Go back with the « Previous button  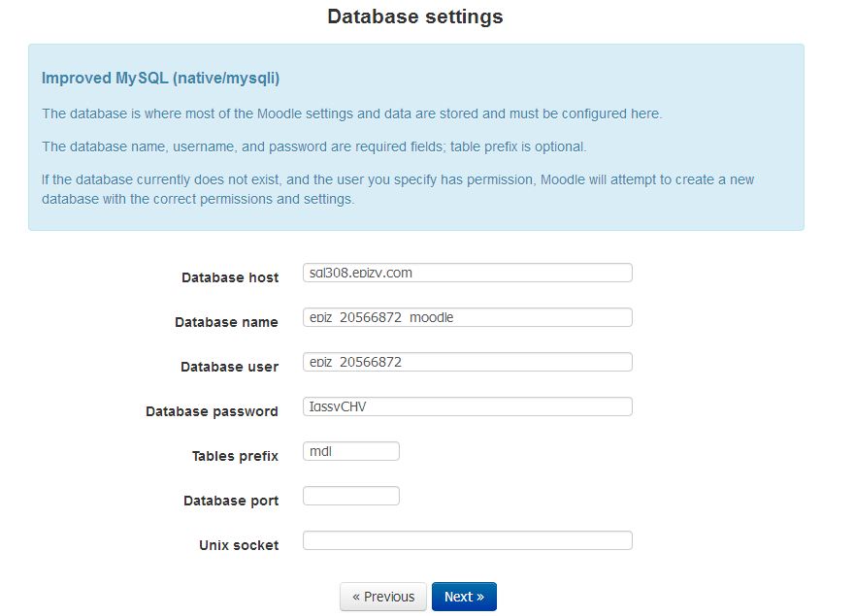click(x=382, y=597)
